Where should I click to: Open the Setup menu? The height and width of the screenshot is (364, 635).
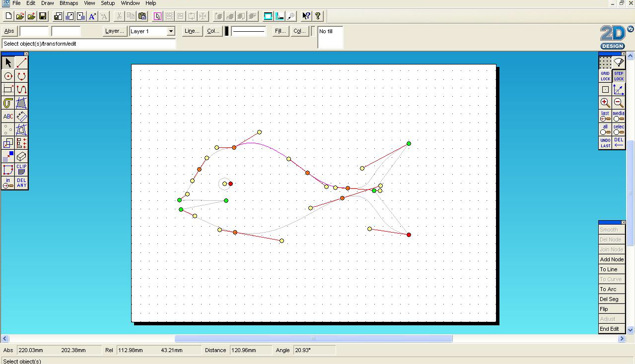click(x=108, y=3)
